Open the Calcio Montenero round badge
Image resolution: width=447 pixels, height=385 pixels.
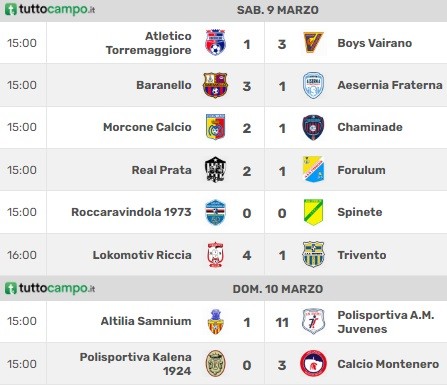[x=313, y=364]
